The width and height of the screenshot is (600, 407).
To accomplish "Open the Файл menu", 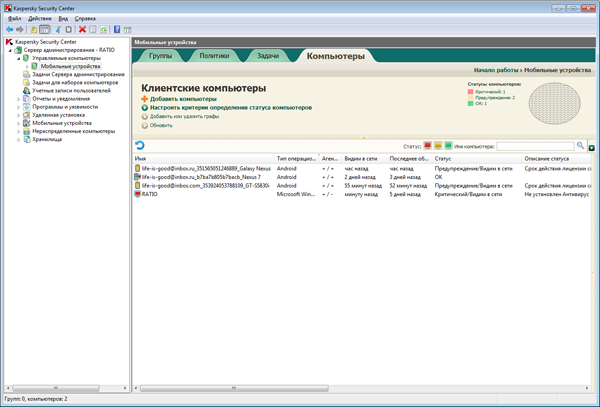I will pyautogui.click(x=15, y=18).
